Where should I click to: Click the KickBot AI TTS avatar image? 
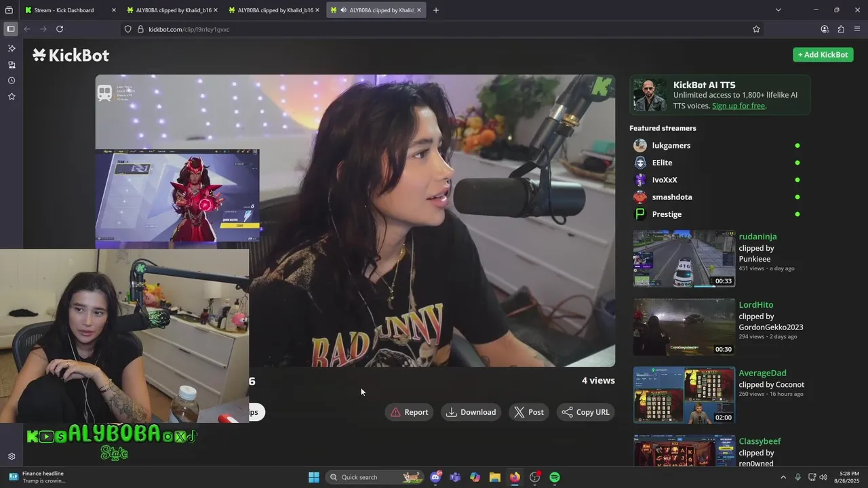click(x=650, y=95)
